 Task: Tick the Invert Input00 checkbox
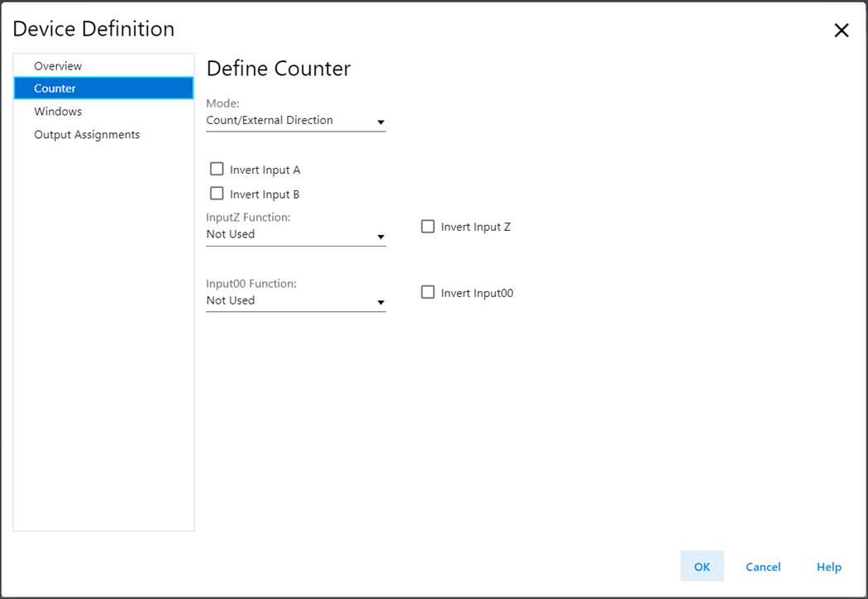pos(427,292)
